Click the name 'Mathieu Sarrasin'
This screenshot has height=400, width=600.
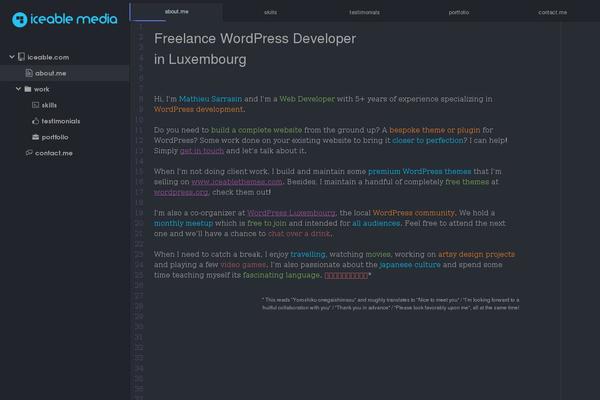210,99
